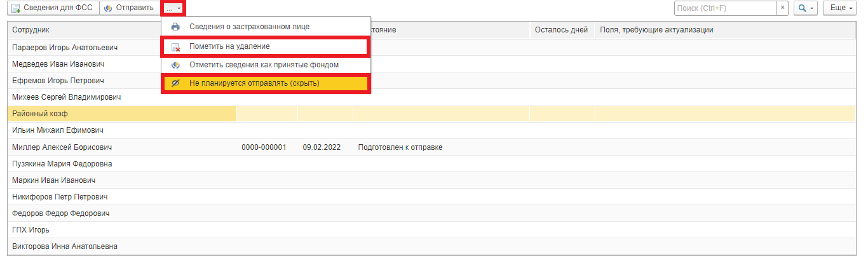This screenshot has width=868, height=256.
Task: Select Отметить сведения как принятые фондом
Action: pyautogui.click(x=264, y=65)
